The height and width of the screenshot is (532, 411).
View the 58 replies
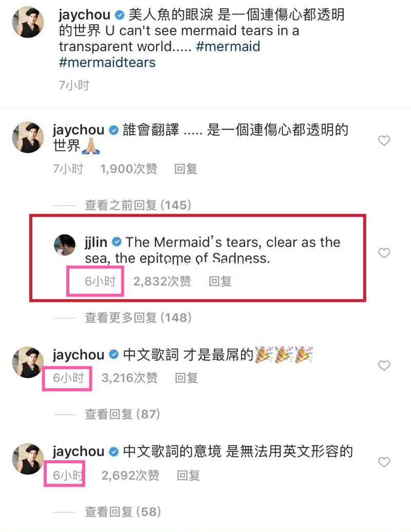pos(122,511)
